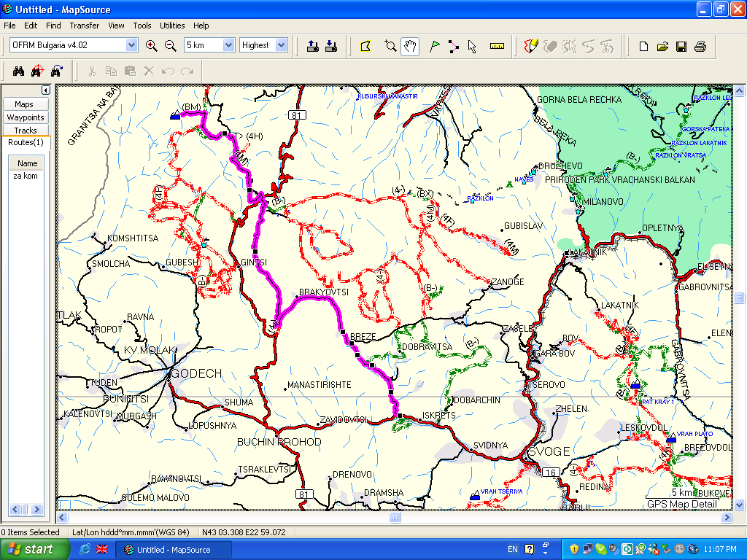This screenshot has width=747, height=560.
Task: Click the routes list scroll right arrow
Action: coord(36,510)
